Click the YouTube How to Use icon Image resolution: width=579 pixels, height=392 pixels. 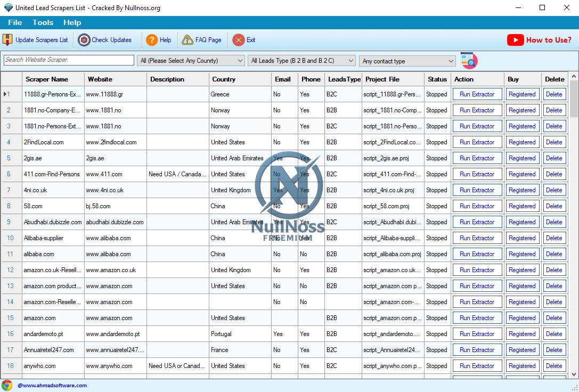click(x=515, y=40)
